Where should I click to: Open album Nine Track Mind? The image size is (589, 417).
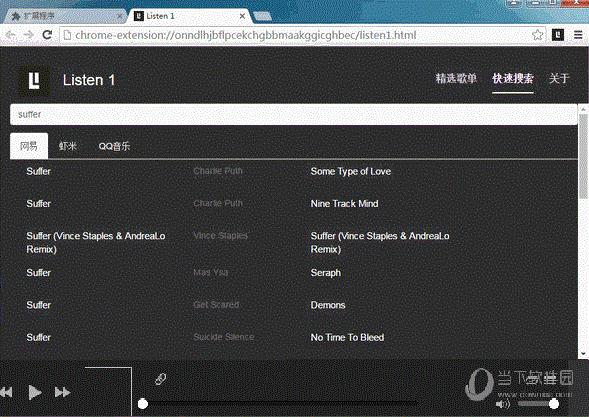(344, 204)
